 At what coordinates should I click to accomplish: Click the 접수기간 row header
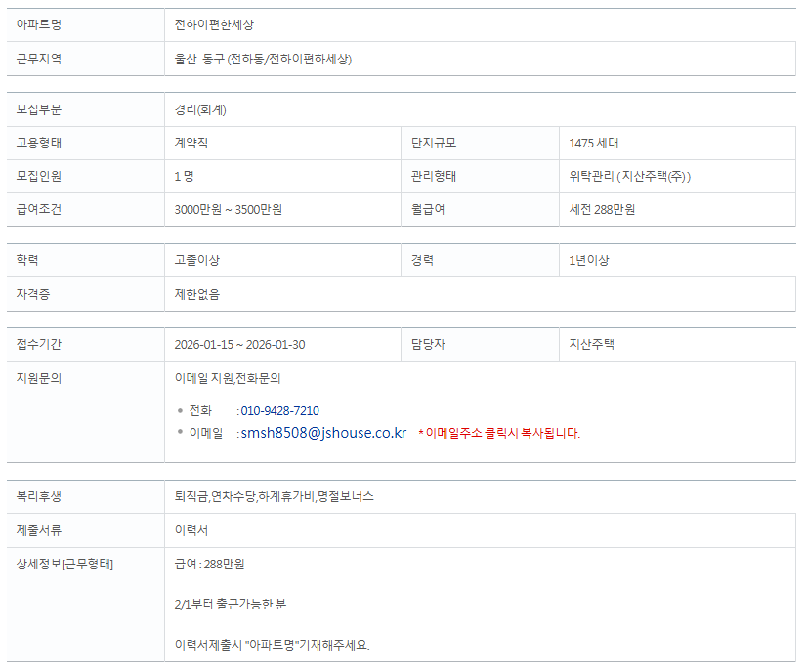pyautogui.click(x=38, y=344)
